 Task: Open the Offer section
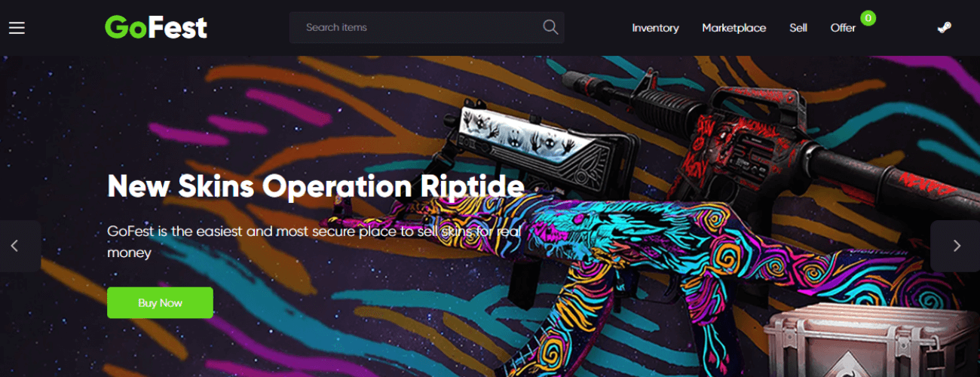pos(843,28)
